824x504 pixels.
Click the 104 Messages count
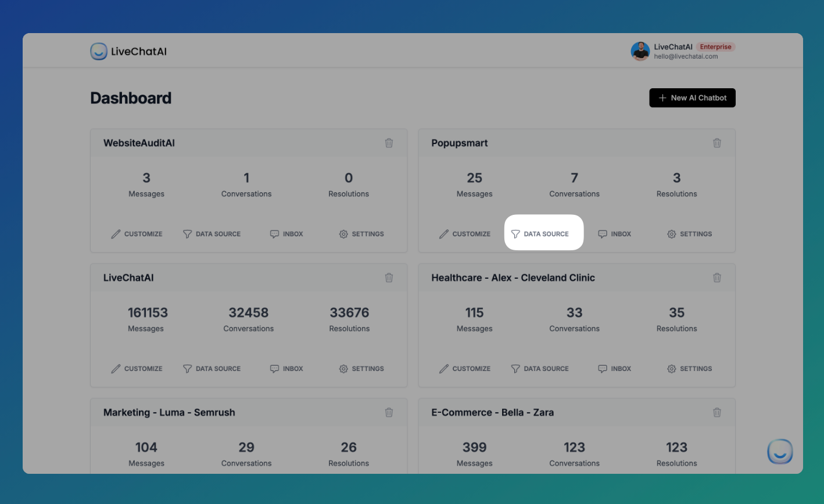coord(146,447)
